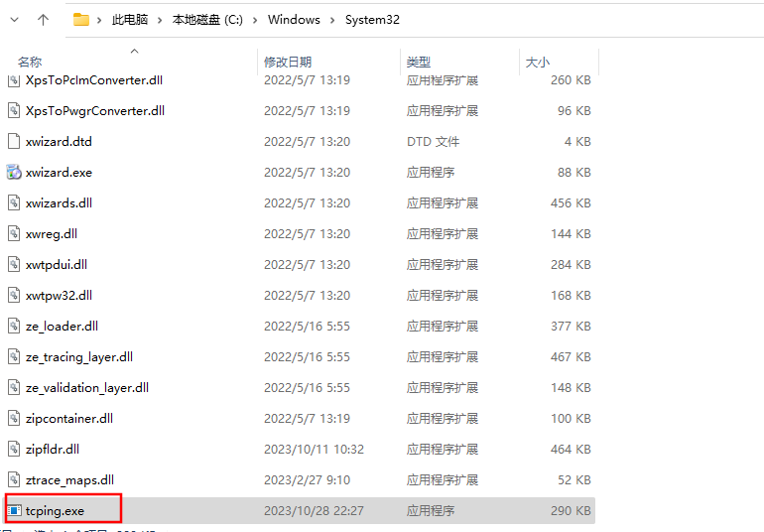The image size is (764, 532).
Task: Sort files by the 大小 column header
Action: [x=537, y=63]
